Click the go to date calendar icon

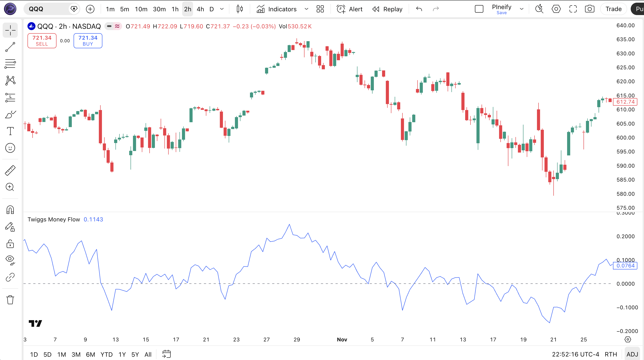coord(166,354)
